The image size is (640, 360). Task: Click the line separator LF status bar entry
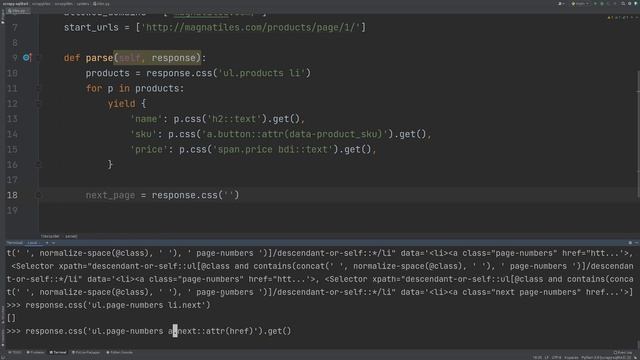point(547,358)
